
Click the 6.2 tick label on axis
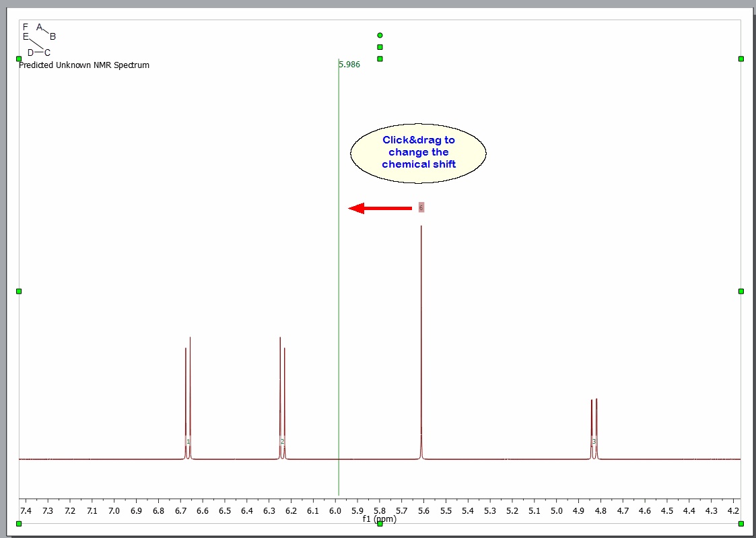pyautogui.click(x=291, y=510)
